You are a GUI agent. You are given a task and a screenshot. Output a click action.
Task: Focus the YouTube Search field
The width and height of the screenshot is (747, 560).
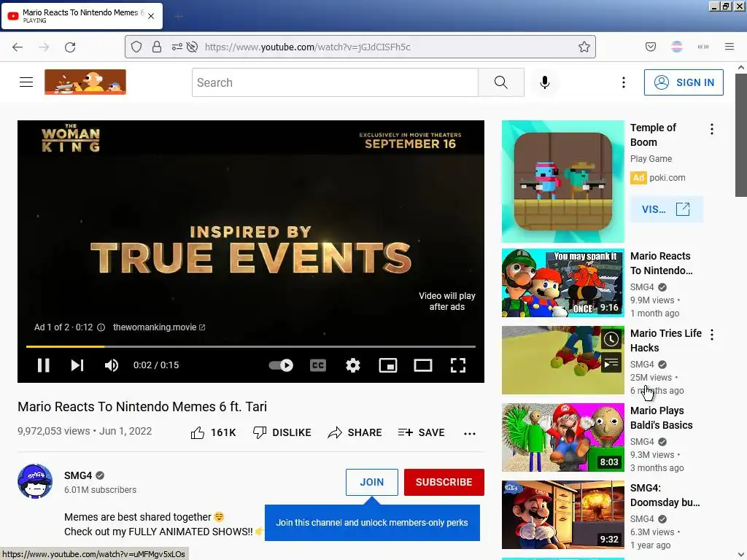click(x=335, y=82)
